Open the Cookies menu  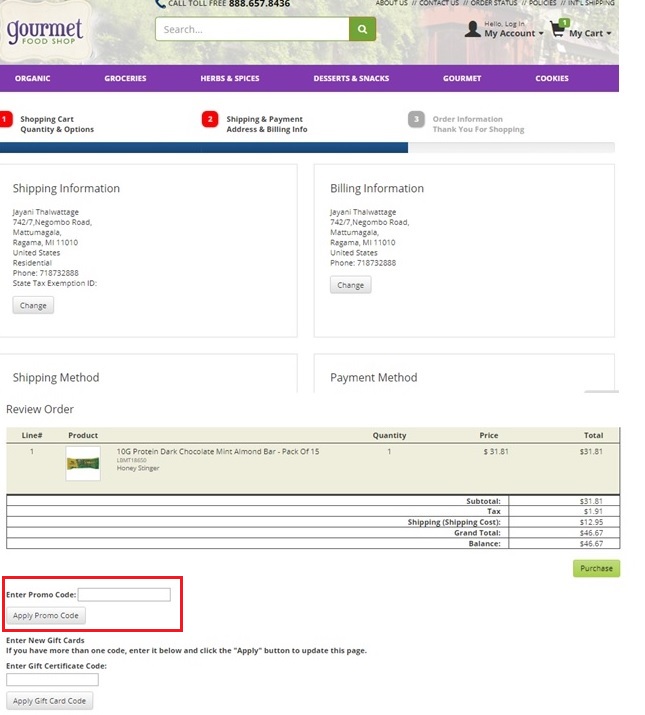click(x=552, y=78)
